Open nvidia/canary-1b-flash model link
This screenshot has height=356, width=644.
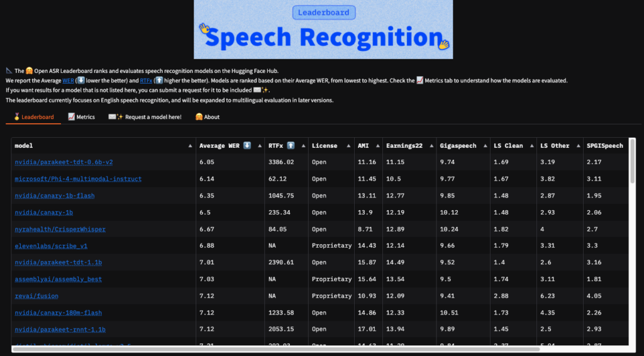(55, 196)
